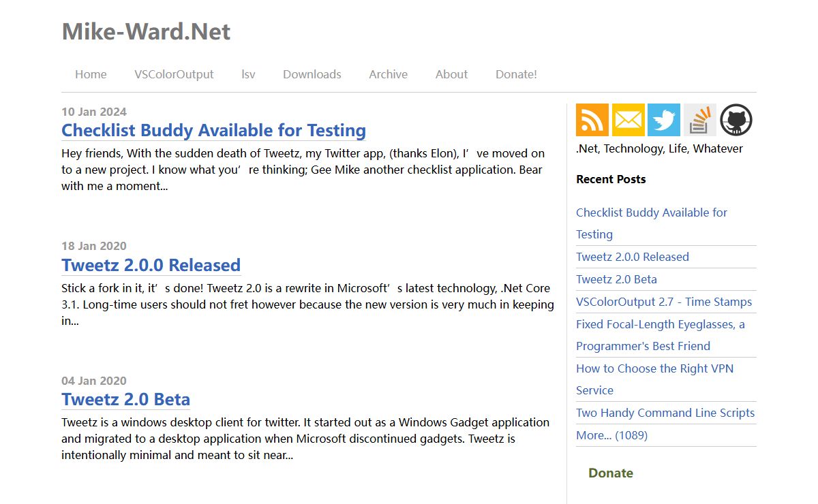Image resolution: width=818 pixels, height=504 pixels.
Task: Click the .Net, Technology, Life, Whatever tagline
Action: [x=659, y=148]
